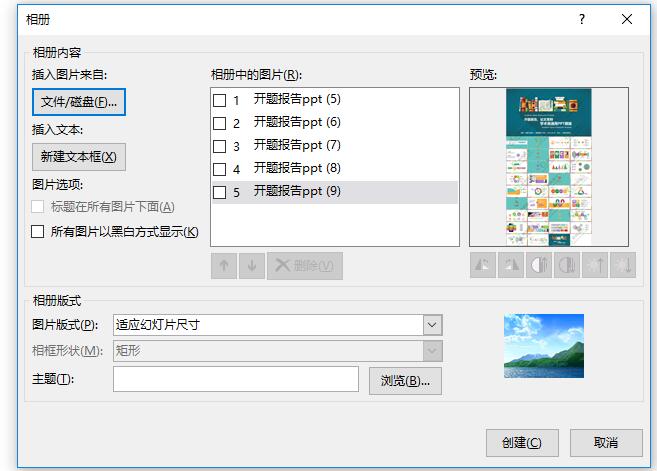Click the 适应幻灯片尺寸 combo box text
The image size is (657, 471).
click(x=158, y=325)
